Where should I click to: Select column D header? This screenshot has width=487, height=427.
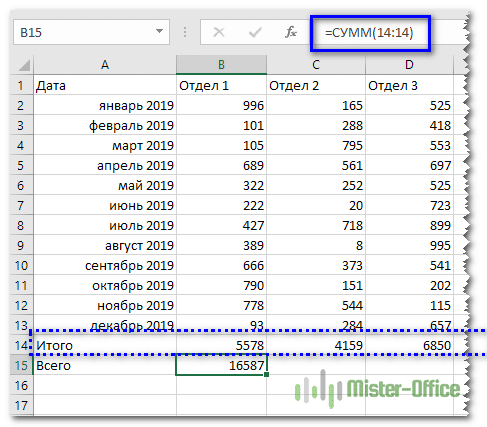pos(409,65)
